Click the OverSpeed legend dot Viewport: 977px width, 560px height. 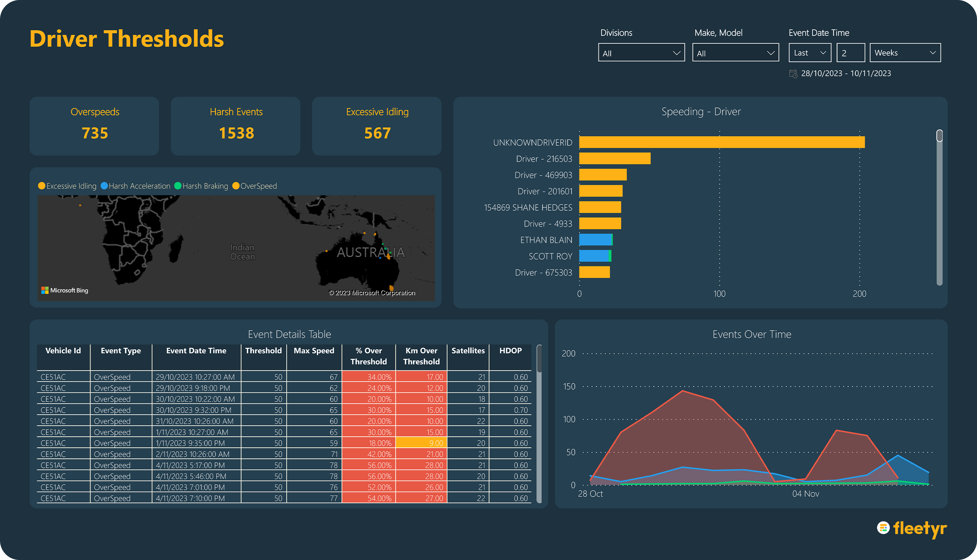(236, 186)
